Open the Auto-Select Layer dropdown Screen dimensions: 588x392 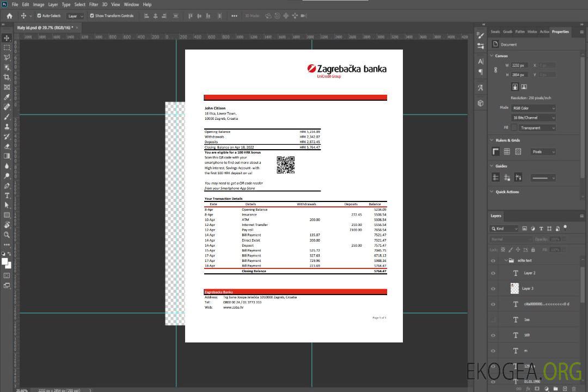click(75, 16)
